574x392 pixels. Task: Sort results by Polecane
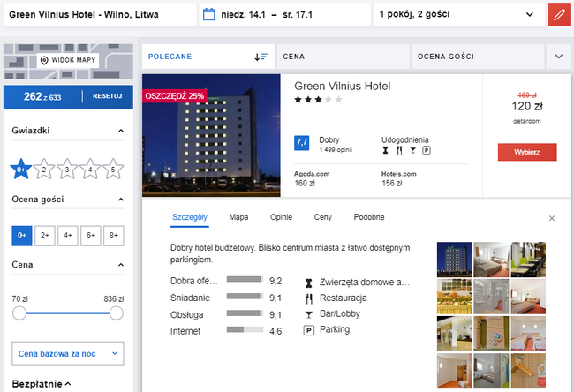(x=208, y=57)
